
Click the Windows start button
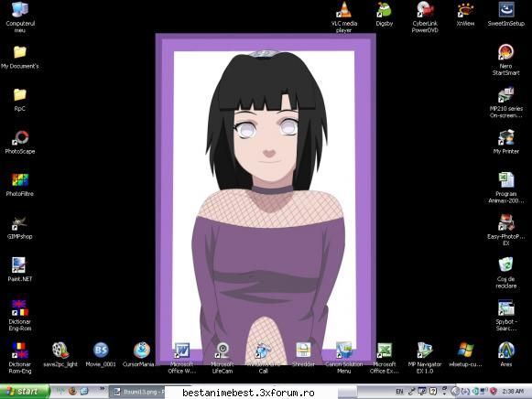pyautogui.click(x=24, y=392)
